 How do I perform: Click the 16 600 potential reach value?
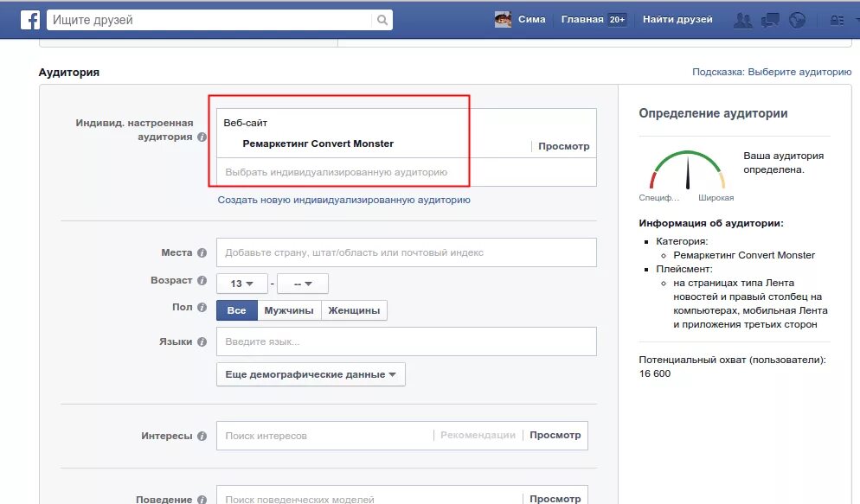pos(655,373)
